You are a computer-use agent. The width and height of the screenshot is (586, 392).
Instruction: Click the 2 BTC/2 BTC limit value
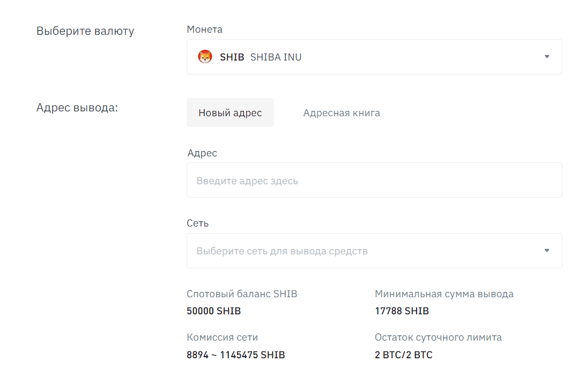coord(404,355)
